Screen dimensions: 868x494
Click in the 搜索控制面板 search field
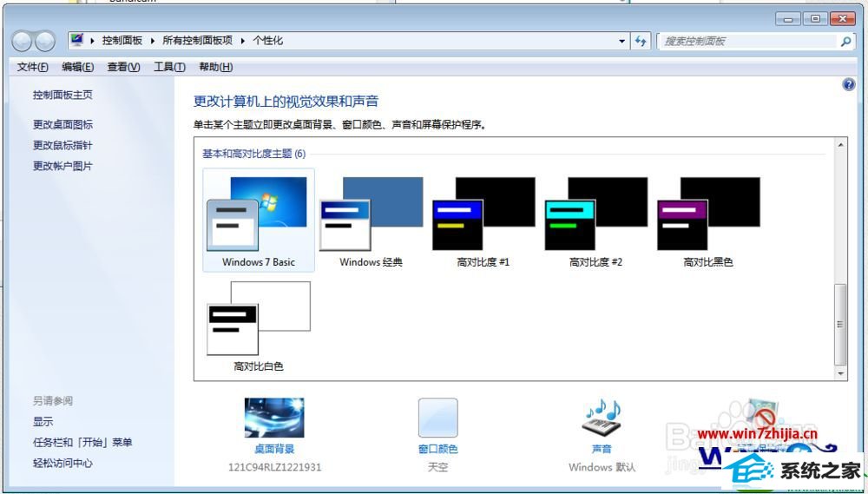click(748, 41)
